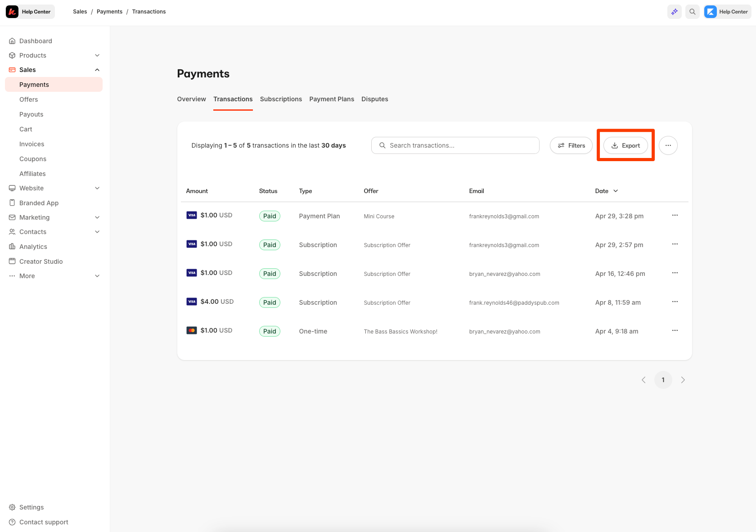Sort by the Date column dropdown
756x532 pixels.
click(607, 191)
